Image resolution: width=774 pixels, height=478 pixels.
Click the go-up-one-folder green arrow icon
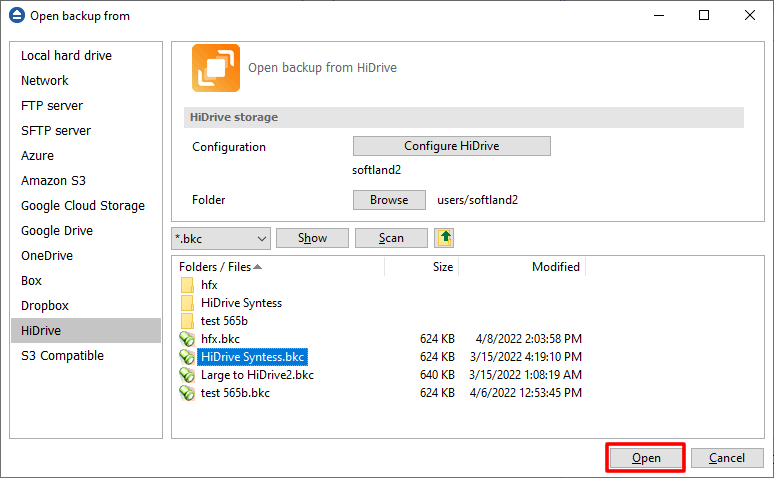[x=444, y=238]
